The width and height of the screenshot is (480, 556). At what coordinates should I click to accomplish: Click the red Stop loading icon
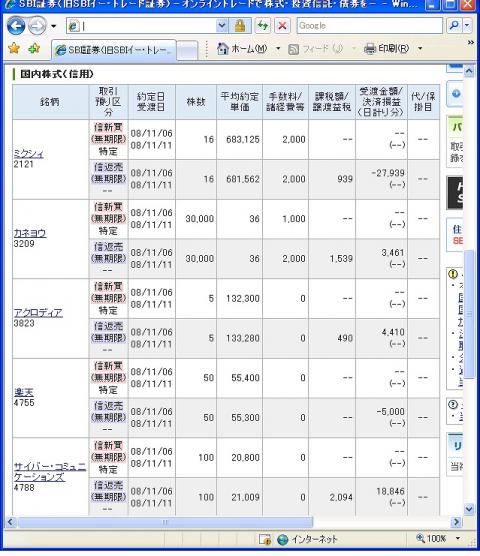click(282, 26)
